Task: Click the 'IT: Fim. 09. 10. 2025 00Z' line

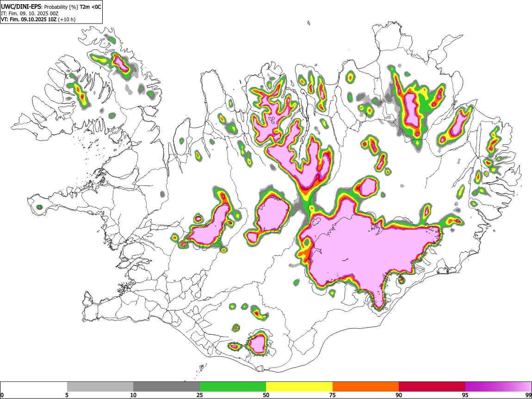Action: click(x=30, y=13)
